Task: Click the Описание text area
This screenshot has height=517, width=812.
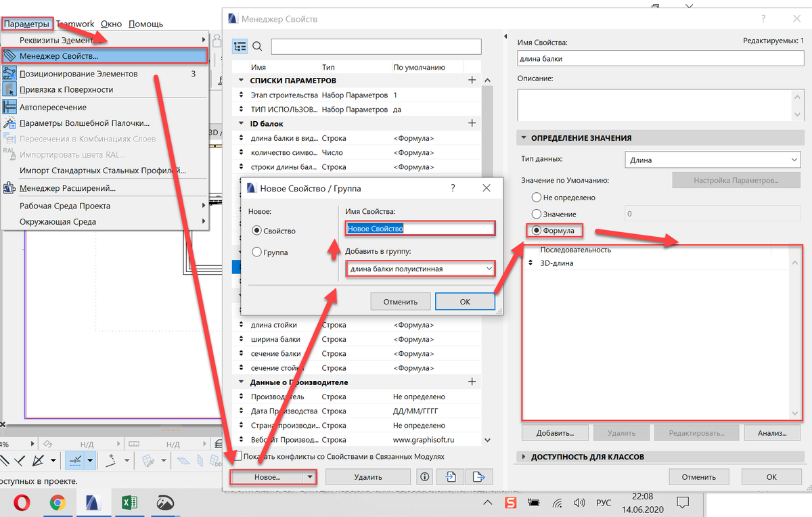Action: click(x=654, y=105)
